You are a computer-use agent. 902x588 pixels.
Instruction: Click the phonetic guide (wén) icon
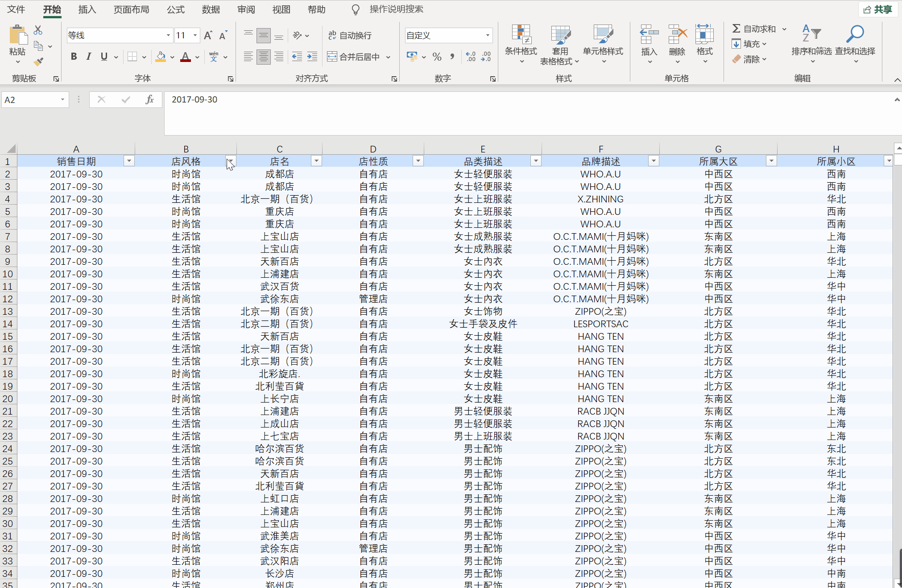(214, 57)
